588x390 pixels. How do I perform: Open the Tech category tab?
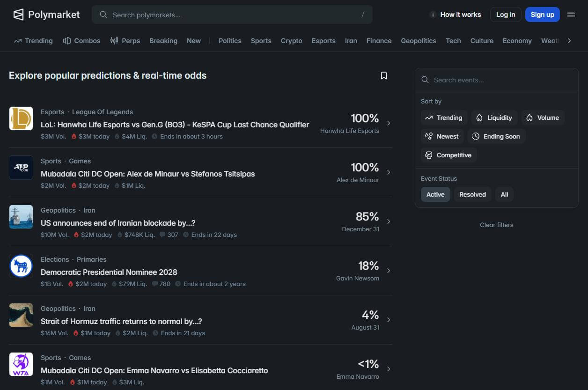click(x=453, y=41)
